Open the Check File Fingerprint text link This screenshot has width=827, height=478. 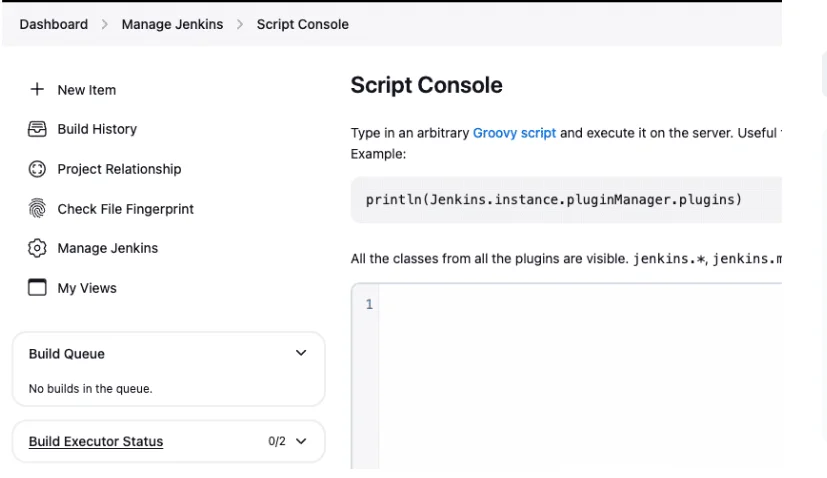[125, 209]
